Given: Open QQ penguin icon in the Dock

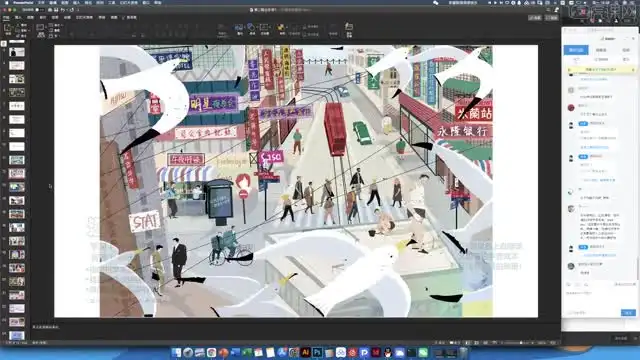Looking at the screenshot, I should [x=388, y=352].
